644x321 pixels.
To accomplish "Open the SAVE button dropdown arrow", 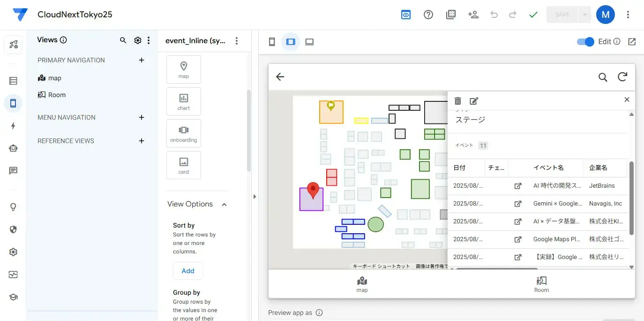I will pos(584,15).
